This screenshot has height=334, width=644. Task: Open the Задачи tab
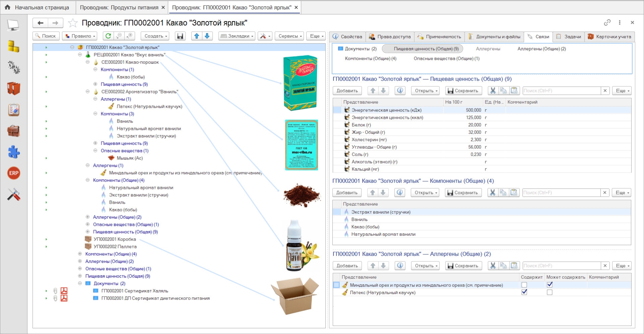[x=569, y=37]
